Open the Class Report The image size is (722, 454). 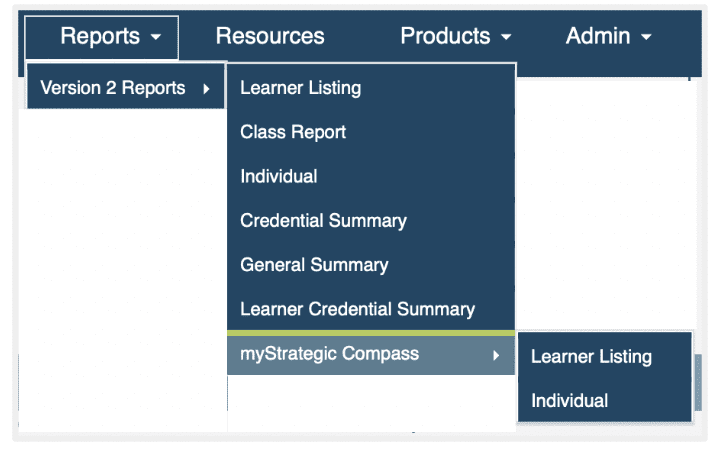coord(293,132)
